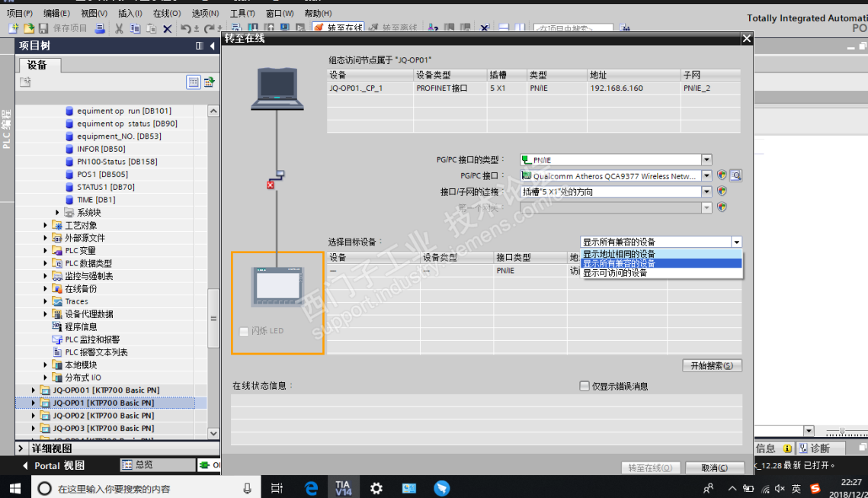Click the 转至在线(O) dialog button
This screenshot has width=868, height=498.
pyautogui.click(x=651, y=467)
